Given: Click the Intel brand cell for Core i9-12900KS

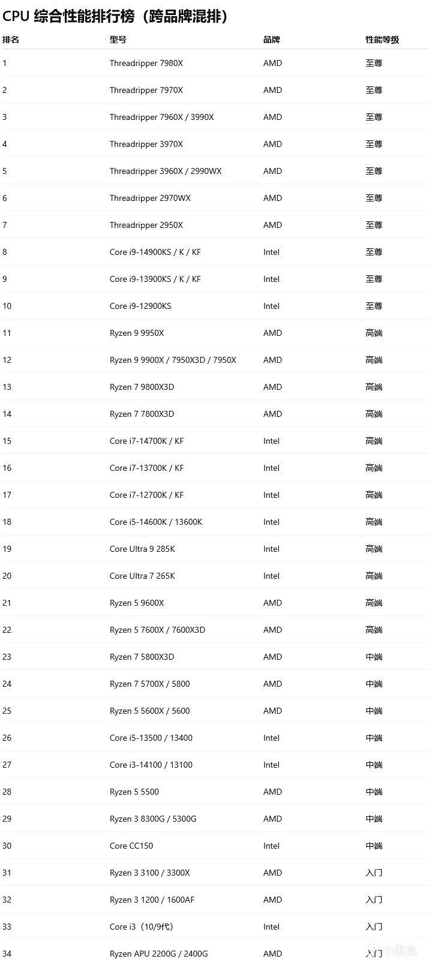Looking at the screenshot, I should click(x=271, y=306).
